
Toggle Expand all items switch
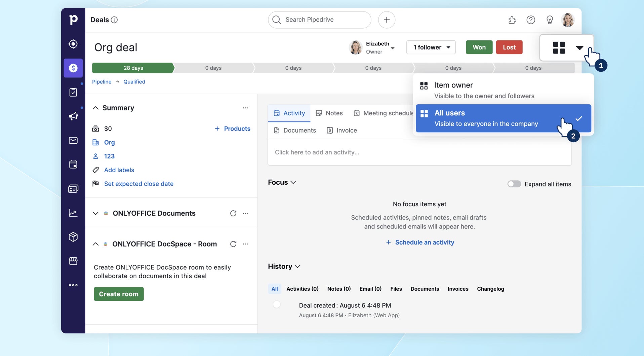(514, 184)
